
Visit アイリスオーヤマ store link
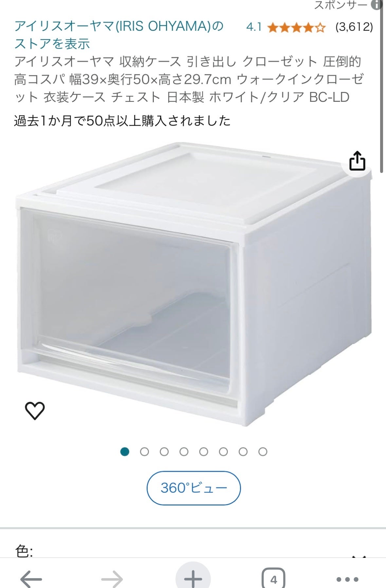[119, 35]
